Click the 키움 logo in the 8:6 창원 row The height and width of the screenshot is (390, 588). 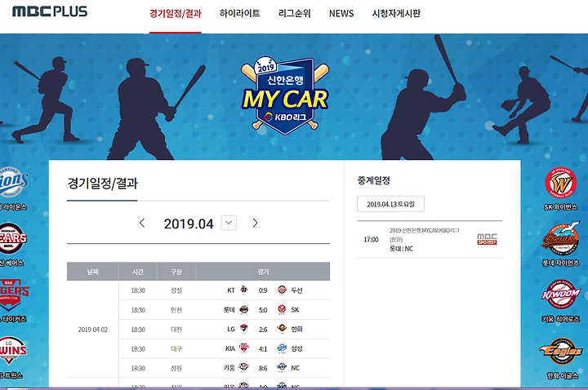(244, 367)
